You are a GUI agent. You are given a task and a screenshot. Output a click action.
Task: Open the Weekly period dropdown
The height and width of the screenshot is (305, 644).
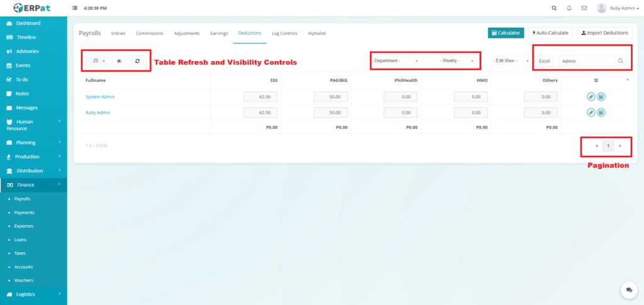[x=453, y=61]
